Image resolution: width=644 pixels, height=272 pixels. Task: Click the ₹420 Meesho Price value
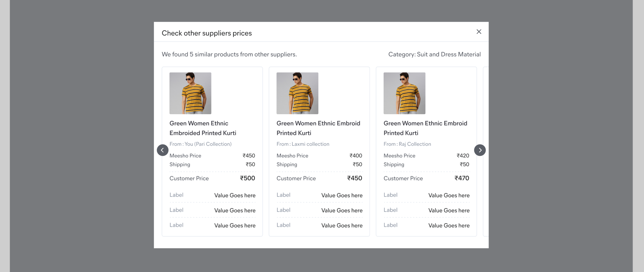[x=463, y=156]
